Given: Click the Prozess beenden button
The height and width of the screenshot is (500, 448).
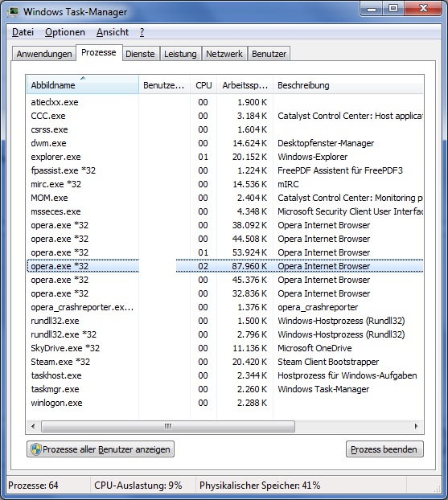Looking at the screenshot, I should tap(384, 449).
